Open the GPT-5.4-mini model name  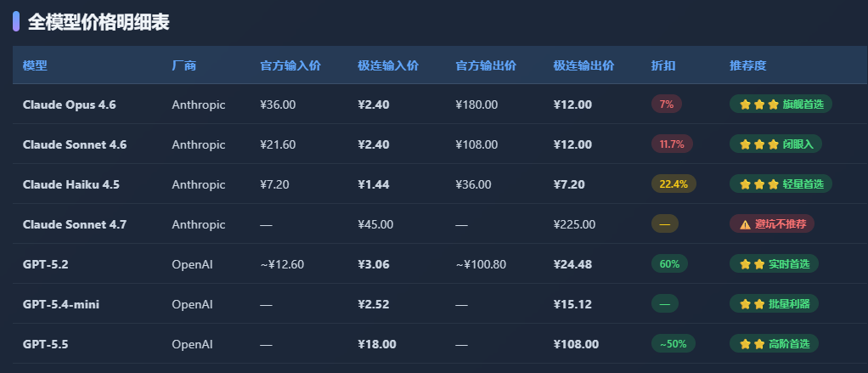[61, 304]
